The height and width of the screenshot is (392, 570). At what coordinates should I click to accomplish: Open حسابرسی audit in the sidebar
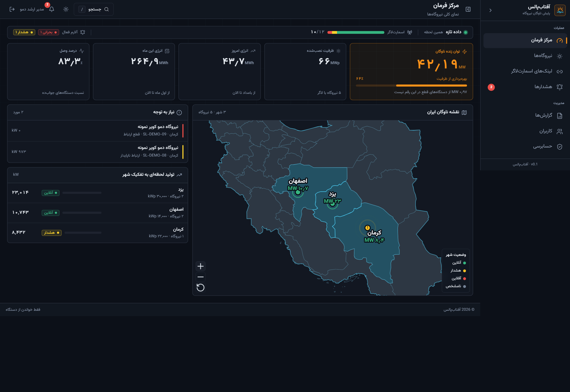[525, 147]
